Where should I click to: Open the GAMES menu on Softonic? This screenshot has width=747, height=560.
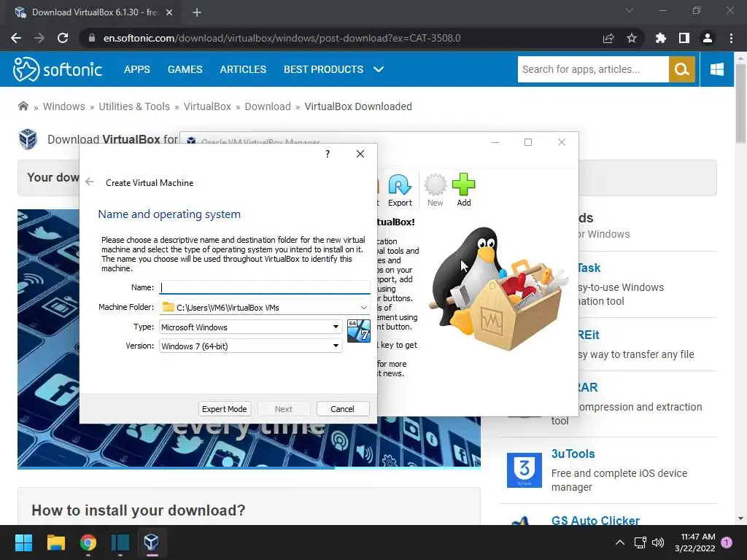(185, 69)
